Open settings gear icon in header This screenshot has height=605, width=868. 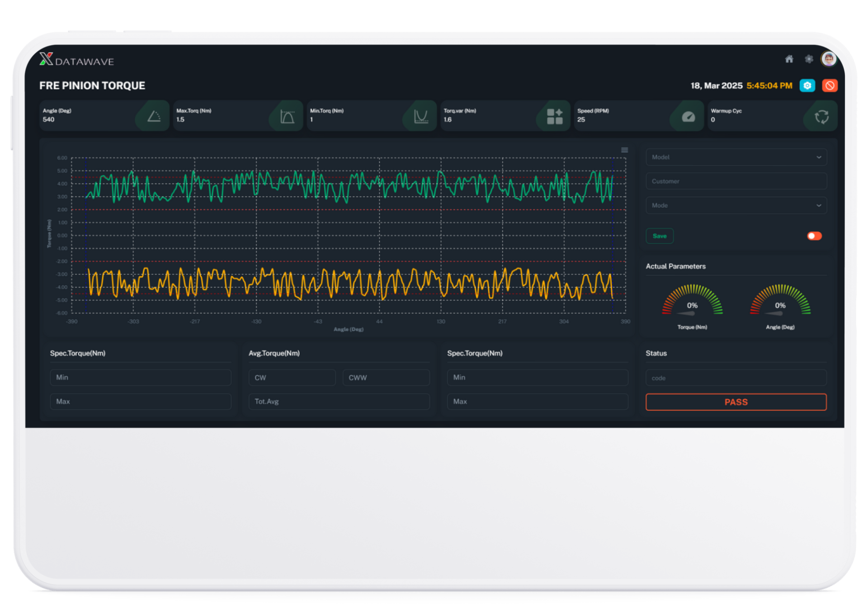click(x=809, y=59)
